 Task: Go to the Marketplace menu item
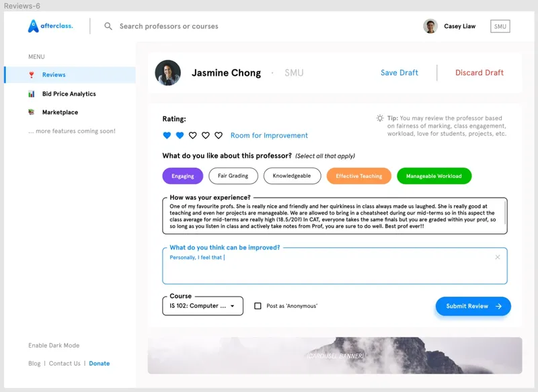tap(60, 112)
